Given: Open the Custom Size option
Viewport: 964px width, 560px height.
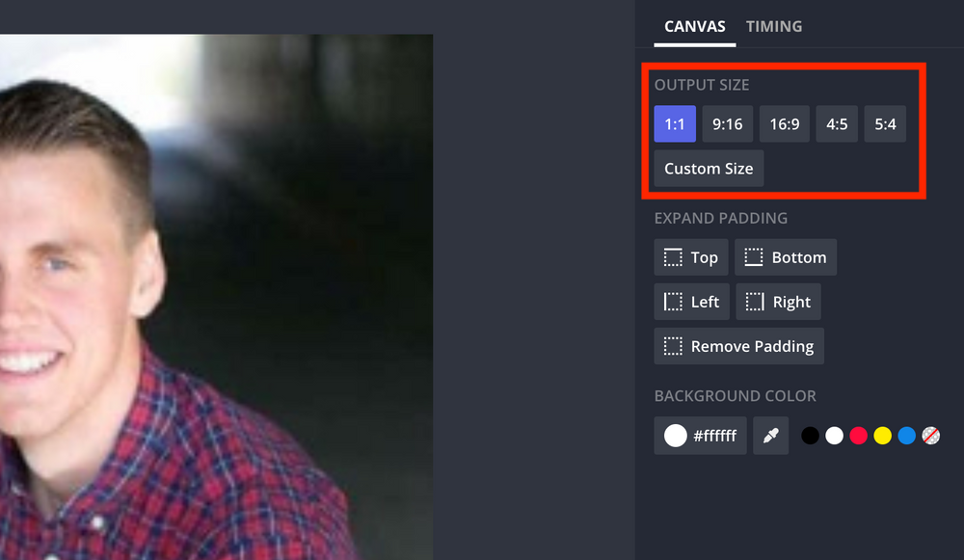Looking at the screenshot, I should click(x=708, y=168).
